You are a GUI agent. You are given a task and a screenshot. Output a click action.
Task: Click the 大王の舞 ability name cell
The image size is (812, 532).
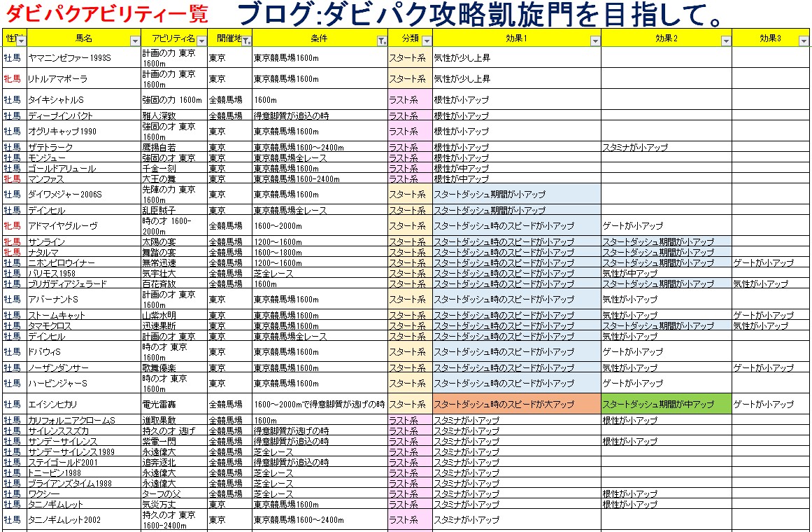[174, 179]
